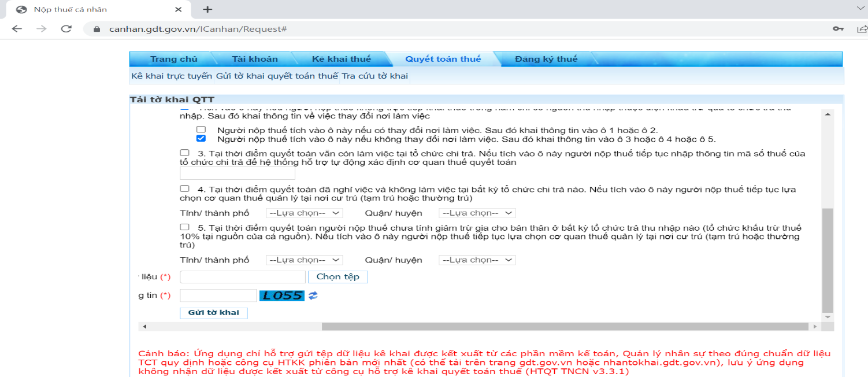Click the captcha code input field
The image size is (868, 377).
point(218,295)
